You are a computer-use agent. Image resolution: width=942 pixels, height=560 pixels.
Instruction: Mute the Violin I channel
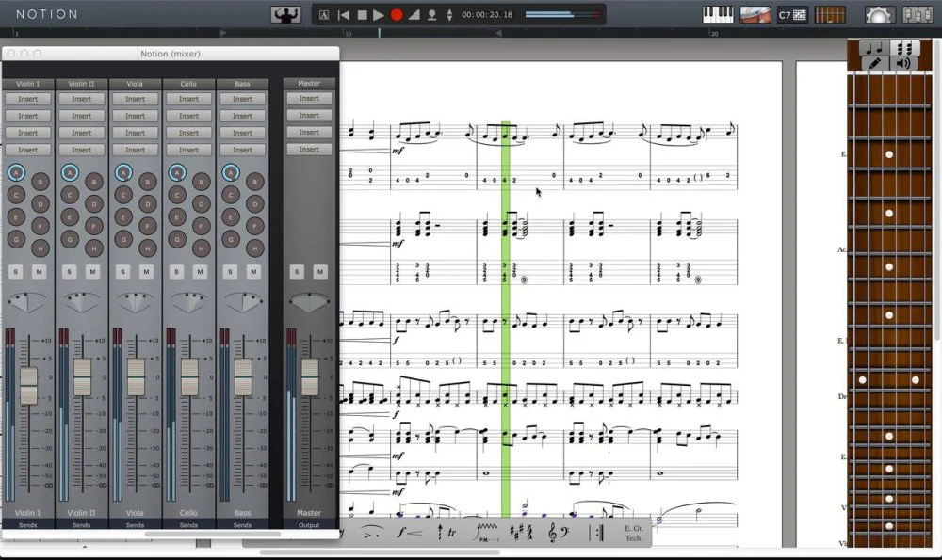(39, 272)
